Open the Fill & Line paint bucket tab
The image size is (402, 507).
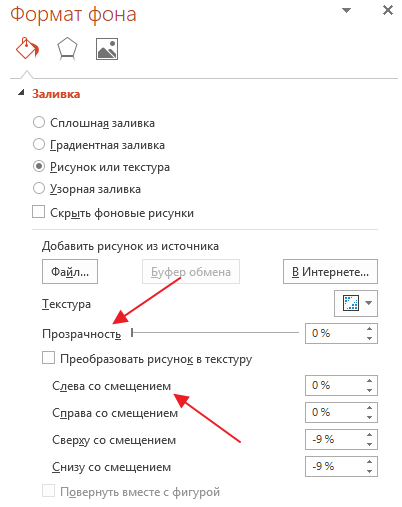click(x=28, y=49)
